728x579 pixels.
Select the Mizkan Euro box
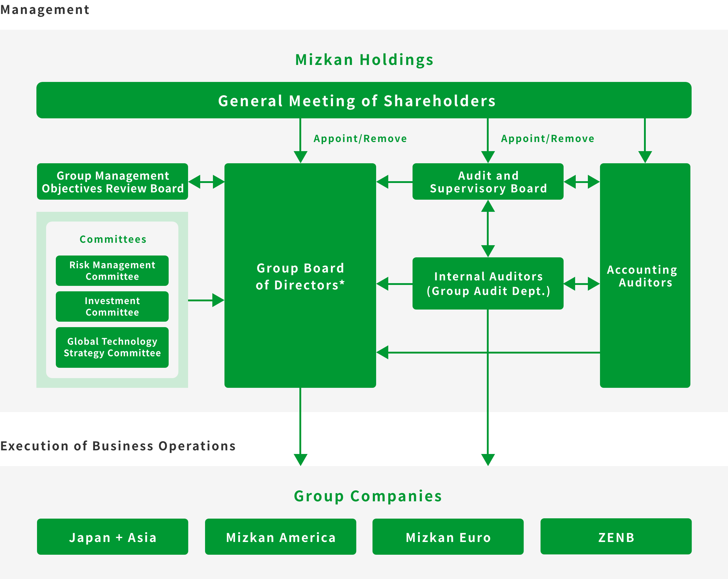click(x=448, y=537)
